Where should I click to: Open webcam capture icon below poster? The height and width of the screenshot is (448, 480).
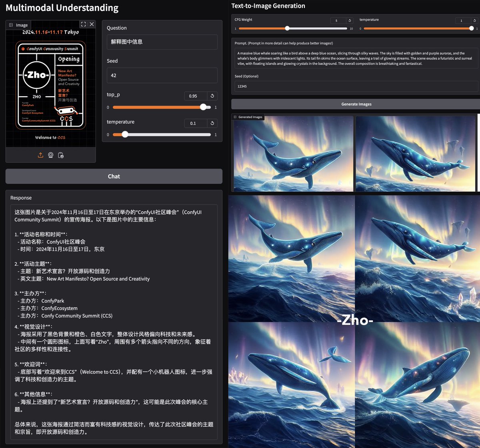coord(51,155)
